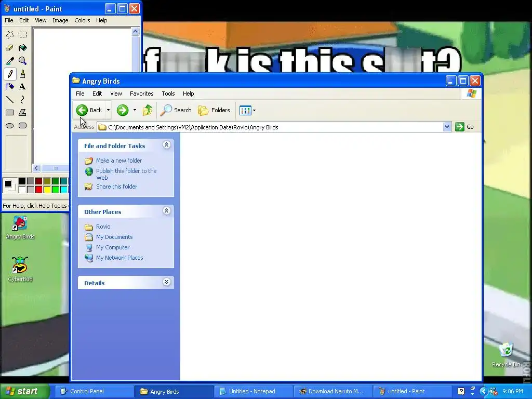Pick the yellow color swatch in Paint palette
532x399 pixels.
47,189
